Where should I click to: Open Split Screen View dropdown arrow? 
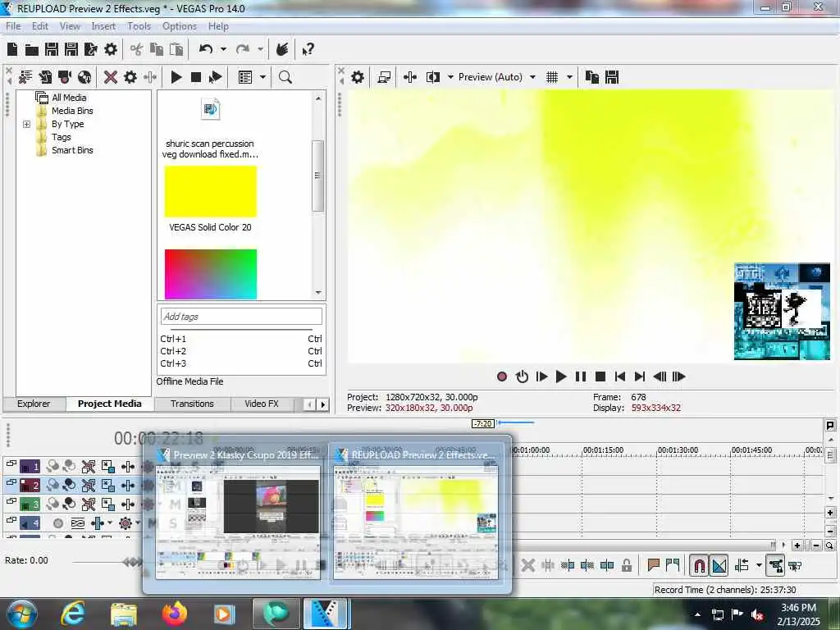coord(450,77)
